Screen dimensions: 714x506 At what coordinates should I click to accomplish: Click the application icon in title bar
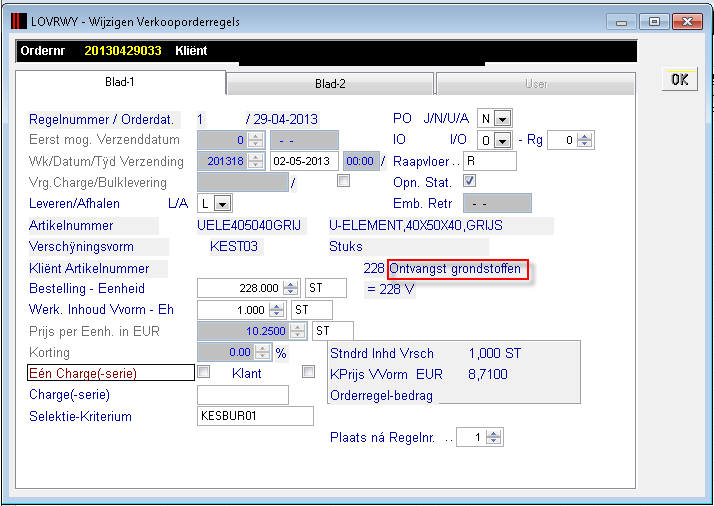pyautogui.click(x=19, y=21)
